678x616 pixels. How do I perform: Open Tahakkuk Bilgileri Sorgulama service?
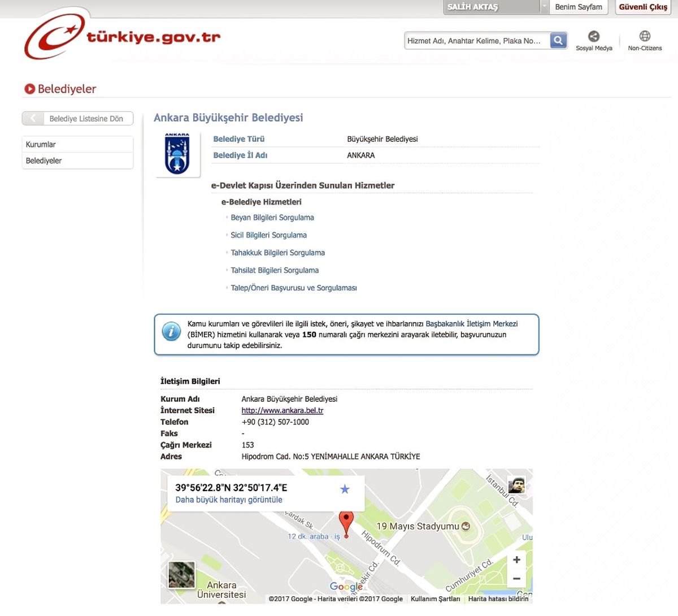278,253
